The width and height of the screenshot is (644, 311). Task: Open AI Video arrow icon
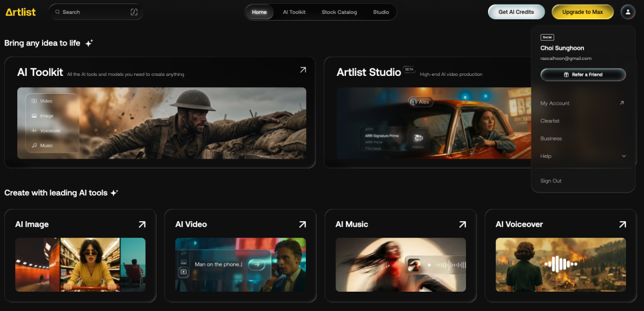click(302, 224)
